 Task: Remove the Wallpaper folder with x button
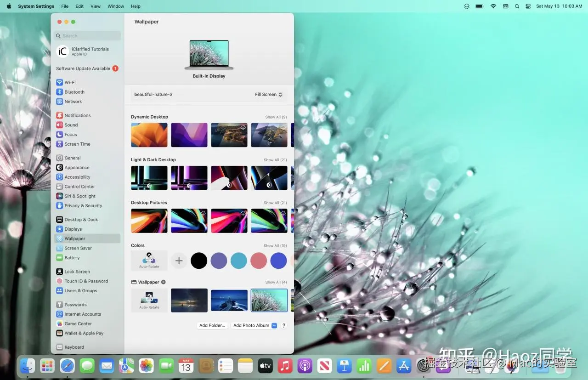point(164,282)
